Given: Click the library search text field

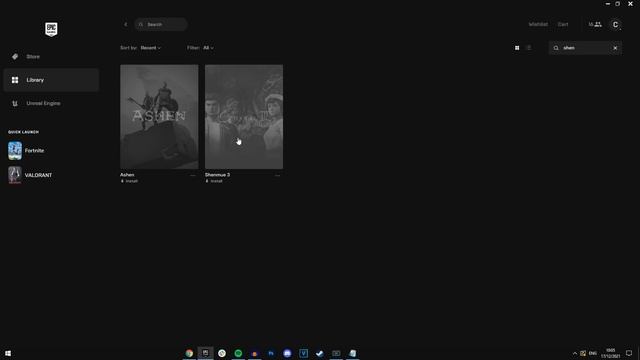Looking at the screenshot, I should click(586, 48).
